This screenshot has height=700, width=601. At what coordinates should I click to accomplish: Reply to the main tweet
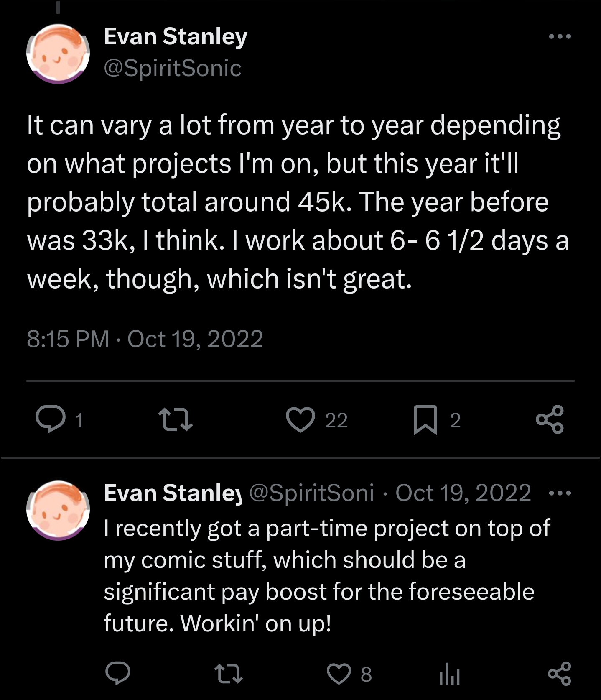tap(51, 419)
